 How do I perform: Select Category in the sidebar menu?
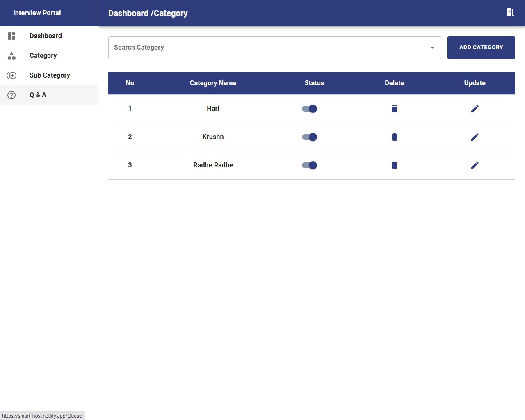[x=43, y=56]
